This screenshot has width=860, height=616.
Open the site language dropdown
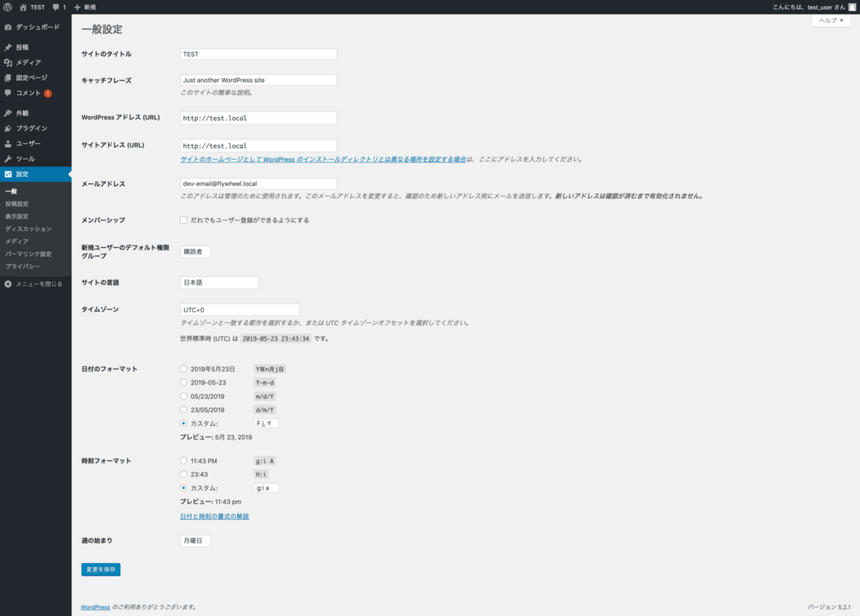pyautogui.click(x=219, y=283)
